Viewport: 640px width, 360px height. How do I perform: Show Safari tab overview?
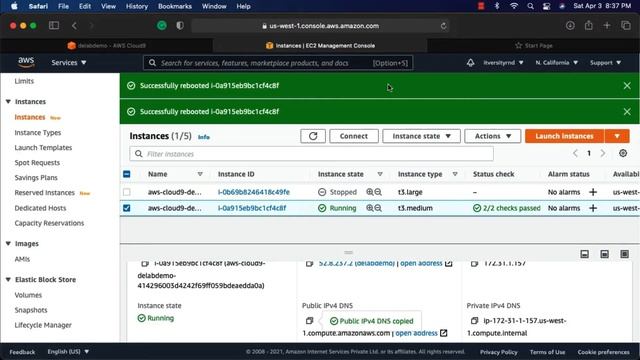click(x=626, y=25)
